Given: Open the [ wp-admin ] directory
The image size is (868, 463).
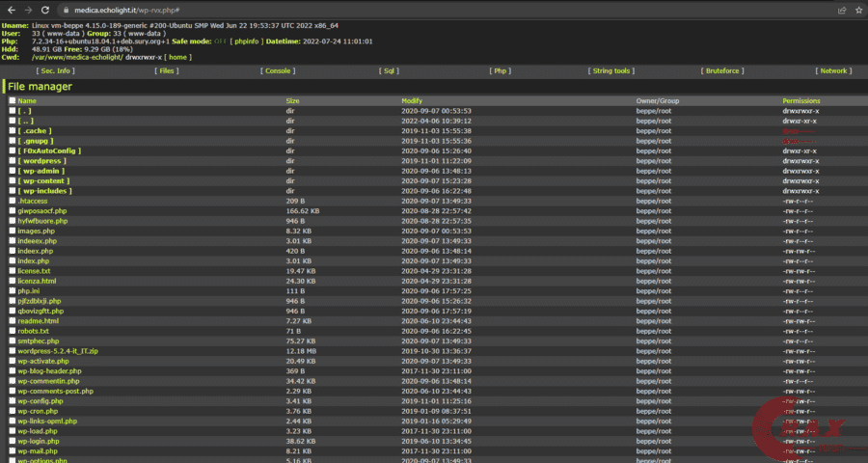Looking at the screenshot, I should [41, 171].
